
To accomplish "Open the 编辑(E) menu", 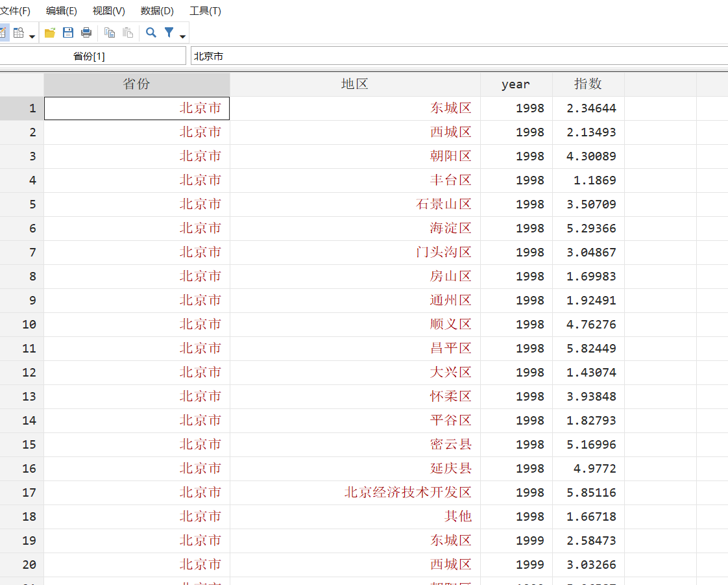I will click(x=61, y=10).
